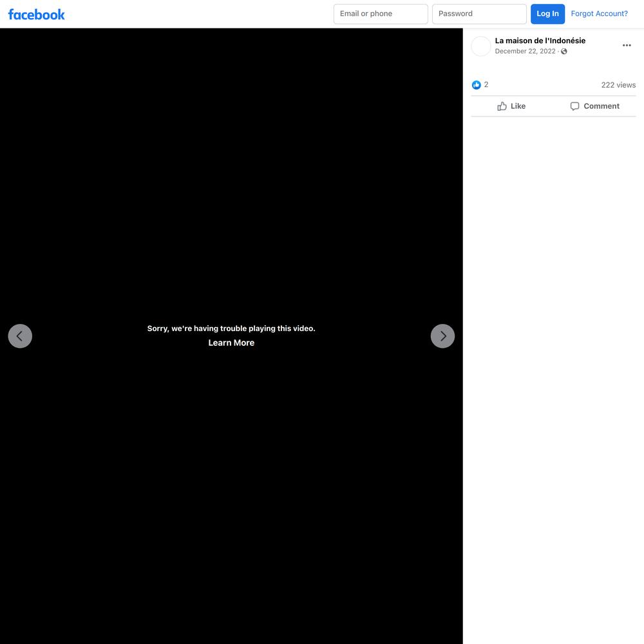This screenshot has height=644, width=644.
Task: Open La maison de l'Indonésie page name
Action: pyautogui.click(x=540, y=41)
